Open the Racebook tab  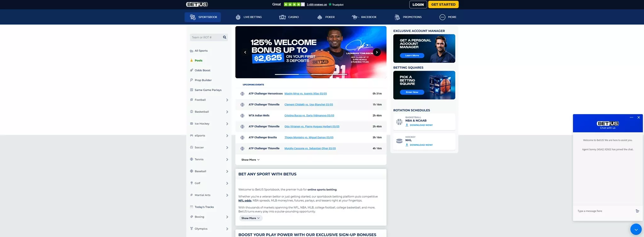(364, 17)
